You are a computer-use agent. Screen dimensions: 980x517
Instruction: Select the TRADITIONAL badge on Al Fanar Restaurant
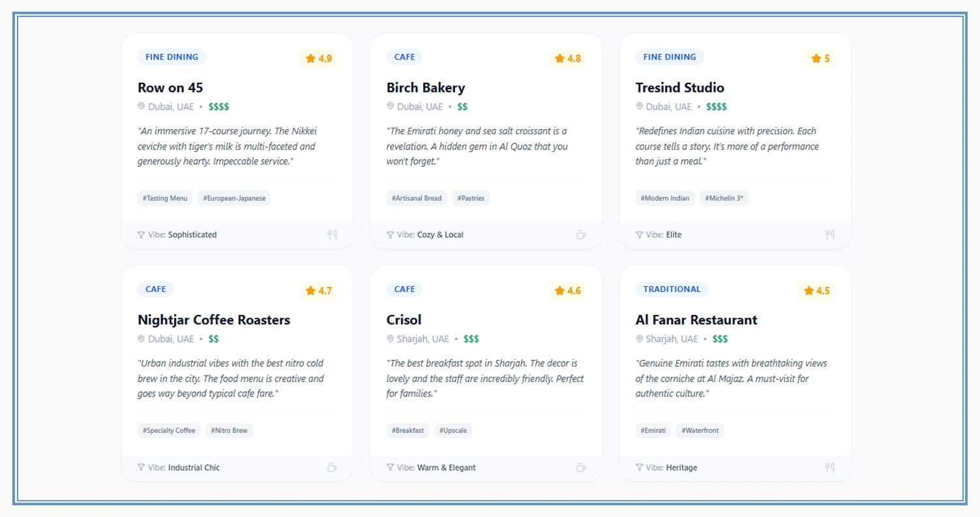tap(672, 289)
